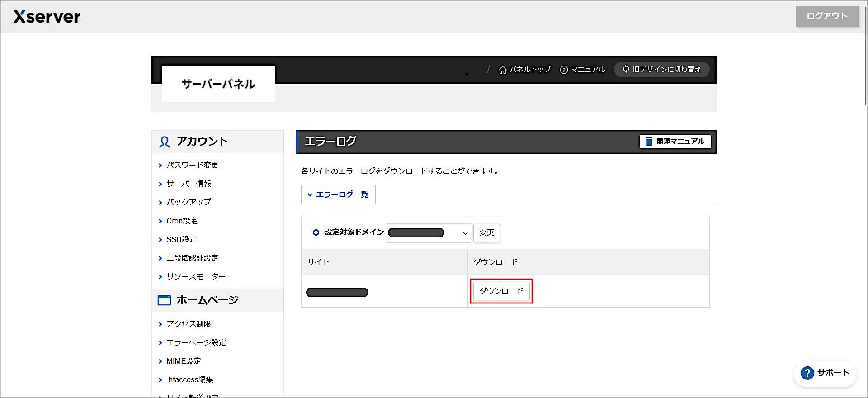Open .htaccess編集 in sidebar
This screenshot has height=398, width=868.
tap(190, 379)
